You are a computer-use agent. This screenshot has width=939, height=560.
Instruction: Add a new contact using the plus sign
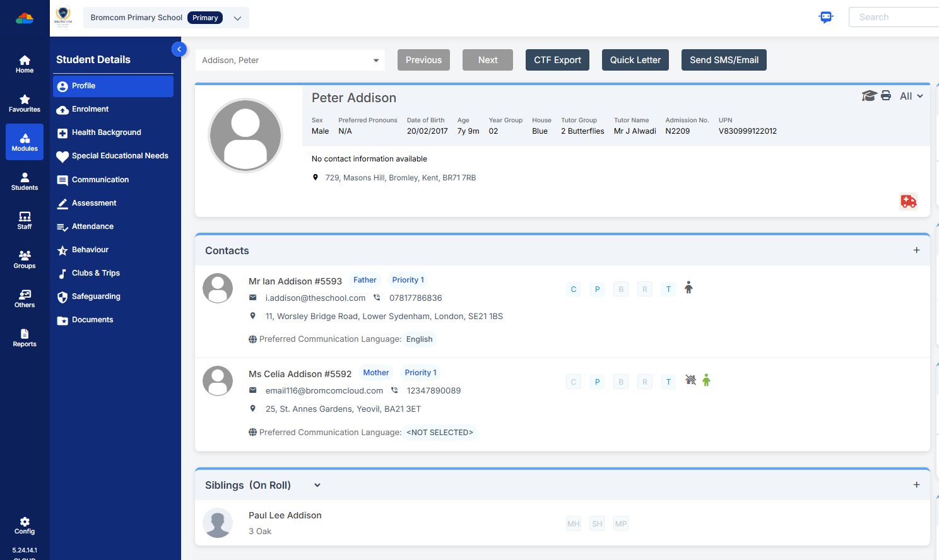916,250
